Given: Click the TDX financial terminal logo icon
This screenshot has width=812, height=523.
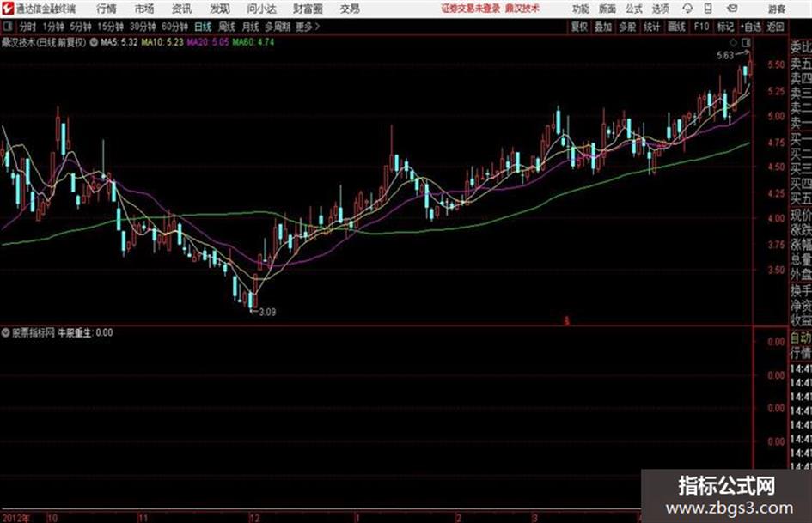Looking at the screenshot, I should (x=7, y=9).
